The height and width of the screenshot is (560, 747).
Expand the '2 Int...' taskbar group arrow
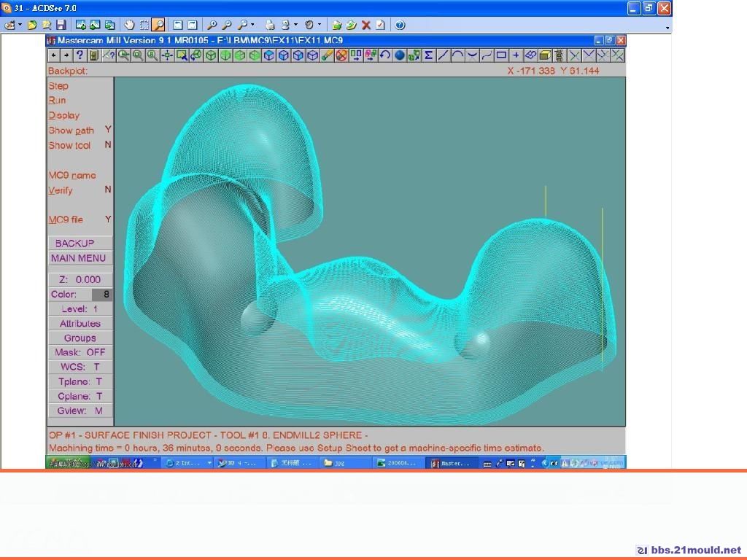tap(209, 463)
